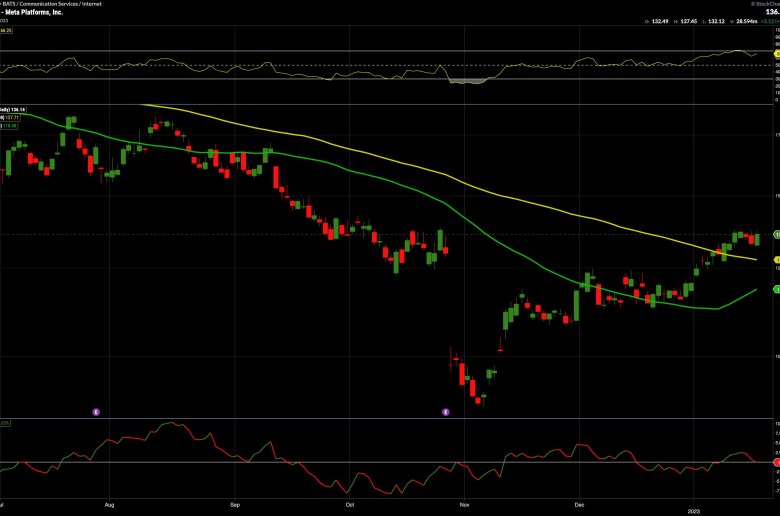
Task: Click the daily price legend 136.14
Action: tap(14, 109)
